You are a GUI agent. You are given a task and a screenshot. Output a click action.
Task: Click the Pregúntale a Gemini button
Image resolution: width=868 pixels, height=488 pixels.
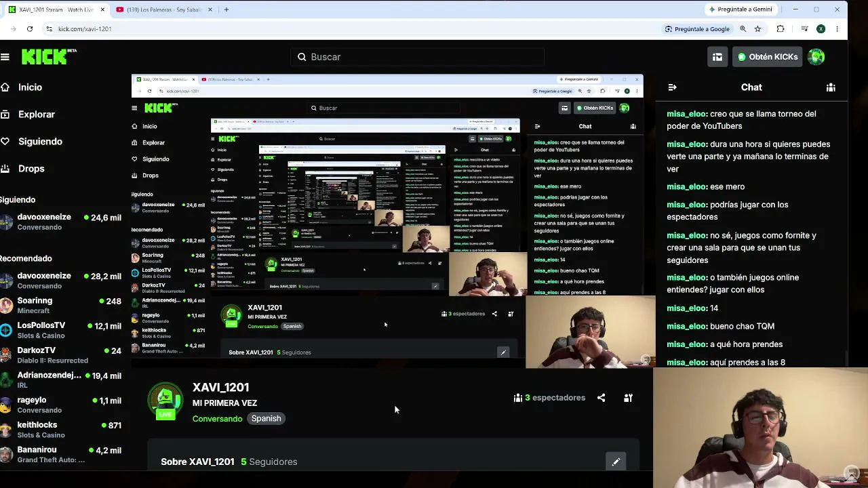(741, 9)
